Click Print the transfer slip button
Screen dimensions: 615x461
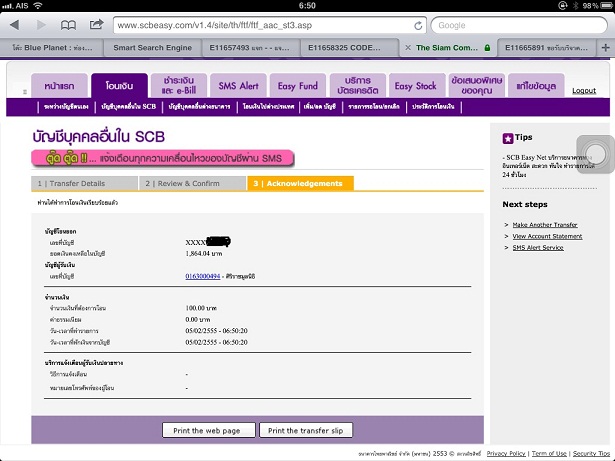coord(306,430)
